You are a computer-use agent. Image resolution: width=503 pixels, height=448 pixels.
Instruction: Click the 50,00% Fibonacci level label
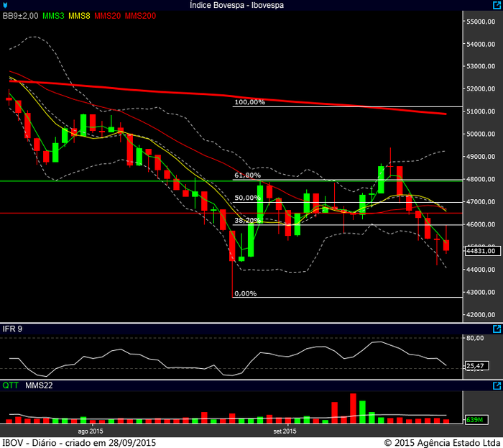click(246, 198)
